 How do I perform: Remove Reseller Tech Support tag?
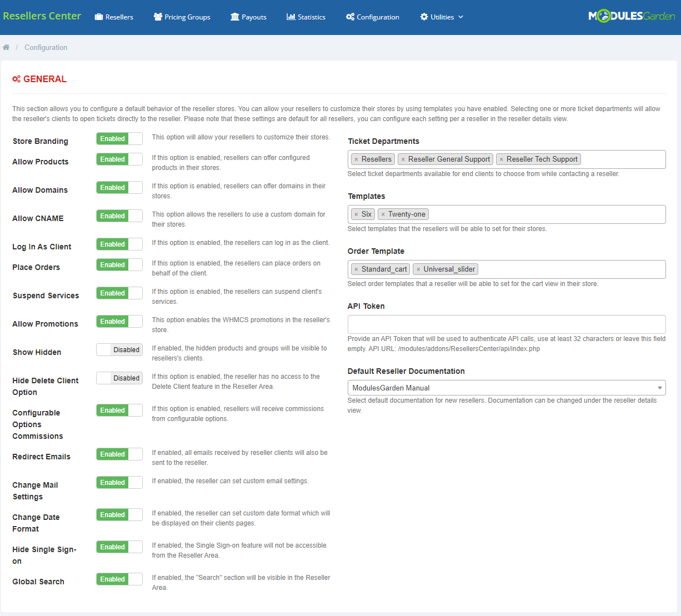501,159
